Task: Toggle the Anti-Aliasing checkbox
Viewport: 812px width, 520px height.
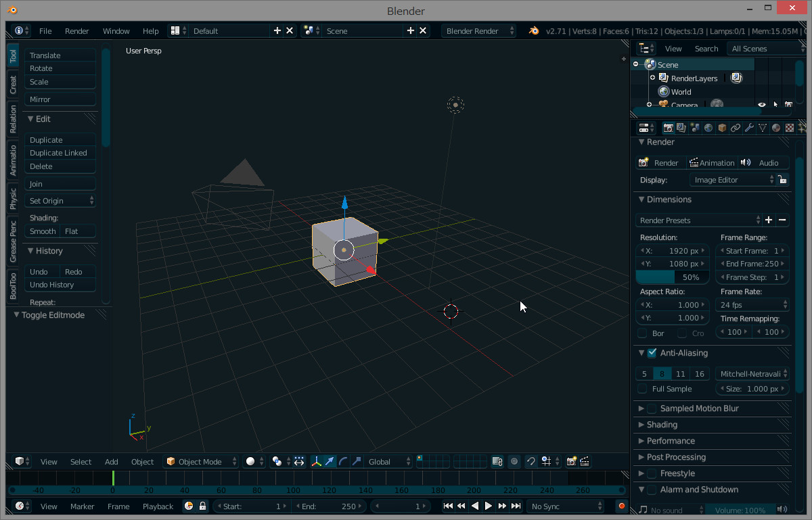Action: click(652, 353)
